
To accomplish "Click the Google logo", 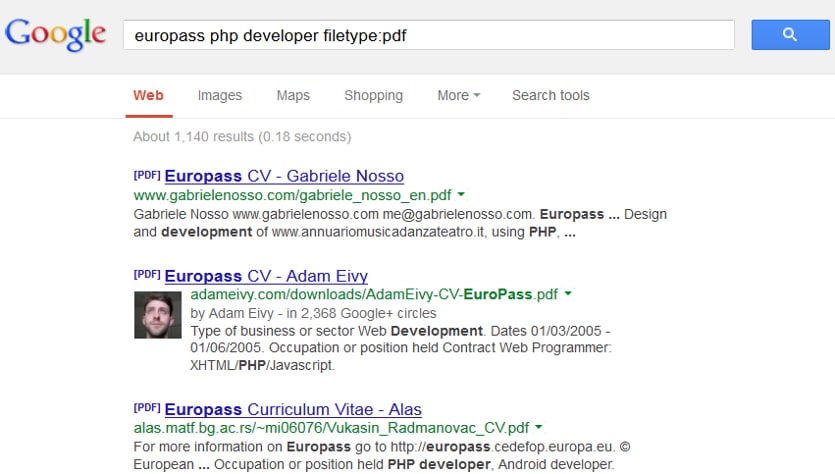I will coord(55,35).
